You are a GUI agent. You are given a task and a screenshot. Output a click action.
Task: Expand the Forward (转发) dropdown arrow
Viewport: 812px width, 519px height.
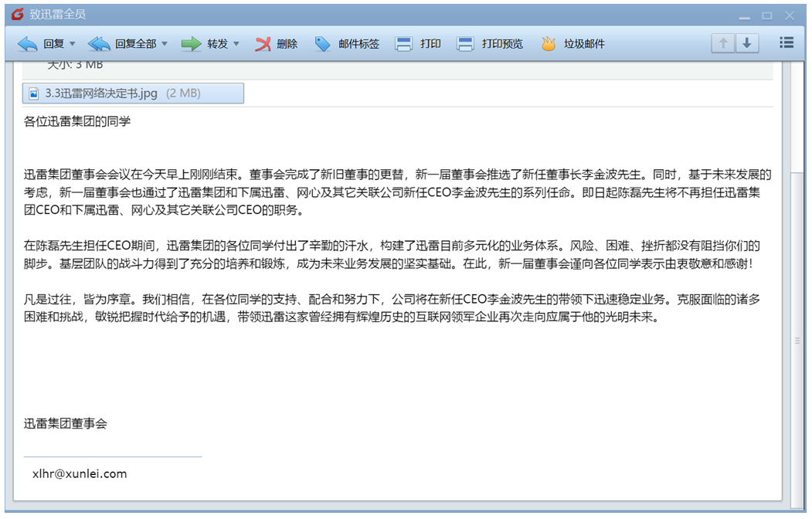pos(236,44)
